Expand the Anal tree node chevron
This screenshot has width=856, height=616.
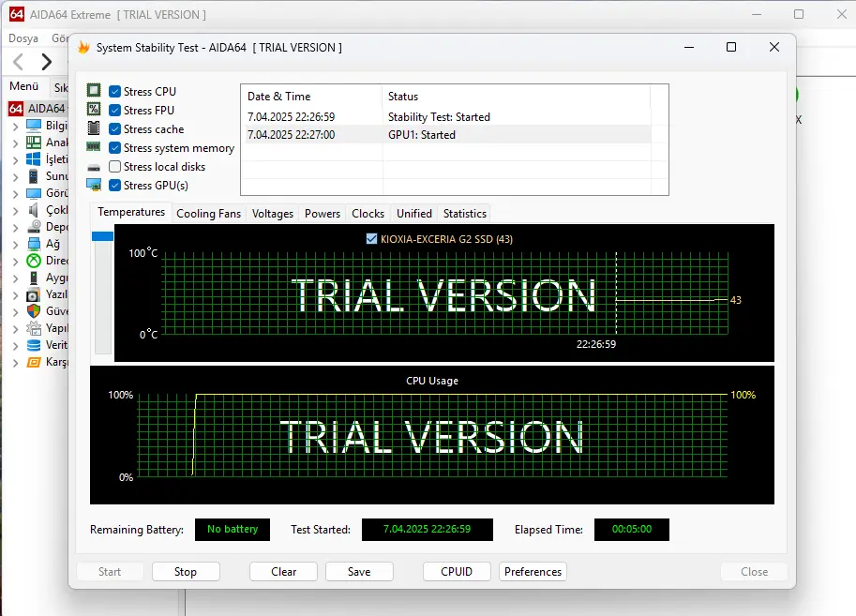pyautogui.click(x=15, y=143)
